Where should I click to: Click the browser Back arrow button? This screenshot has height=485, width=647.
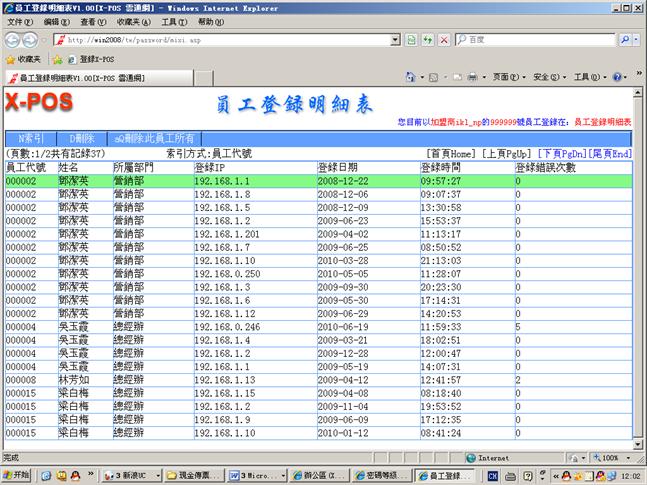point(13,40)
